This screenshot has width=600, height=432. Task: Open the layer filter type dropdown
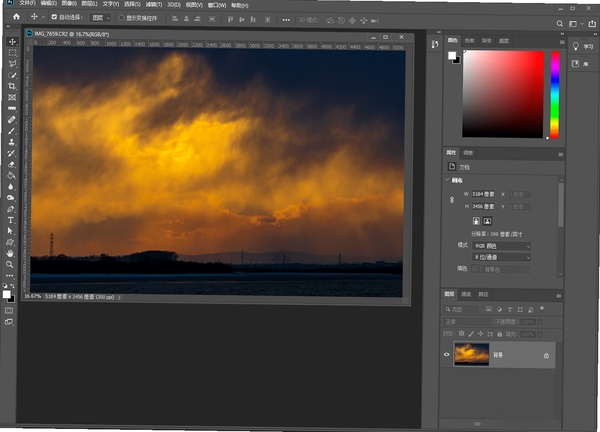461,309
